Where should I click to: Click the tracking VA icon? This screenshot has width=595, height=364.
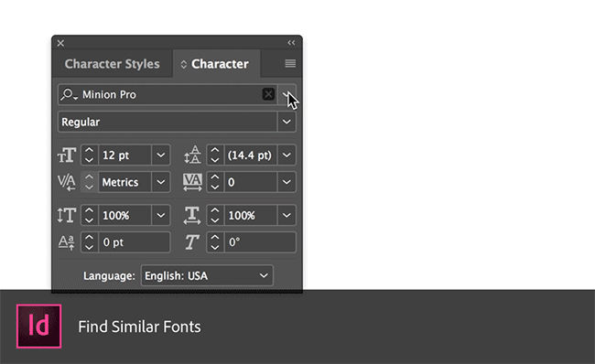pyautogui.click(x=192, y=182)
